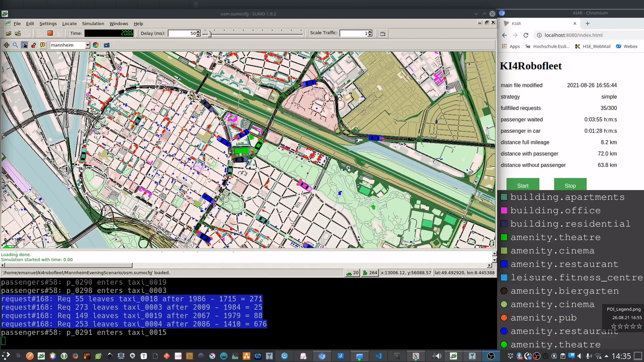644x362 pixels.
Task: Click the terminal taskbar icon
Action: coord(397,356)
